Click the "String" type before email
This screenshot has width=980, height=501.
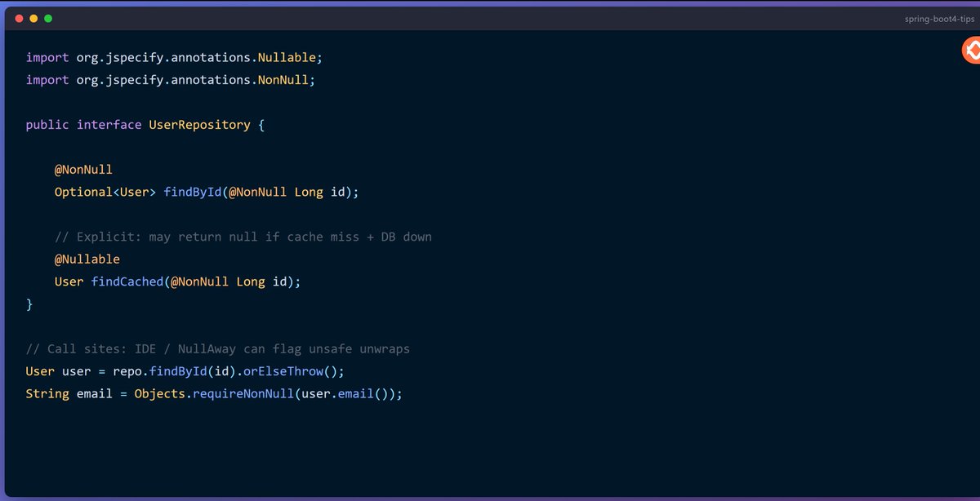[x=47, y=393]
